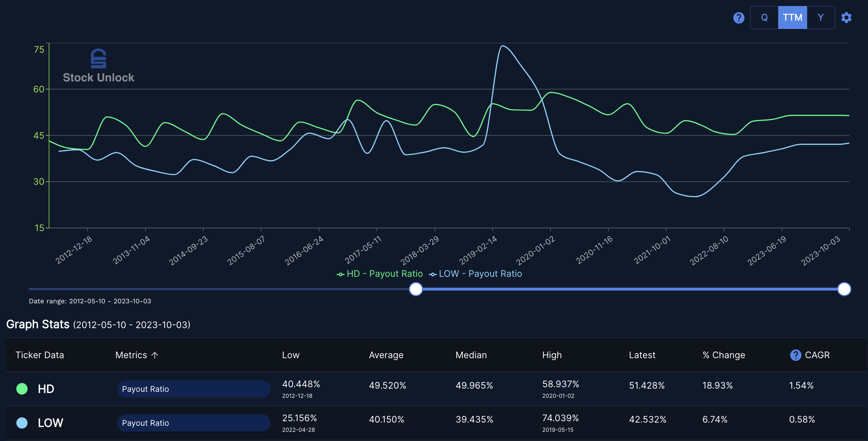The height and width of the screenshot is (441, 868).
Task: Switch to Y yearly view
Action: pyautogui.click(x=821, y=17)
